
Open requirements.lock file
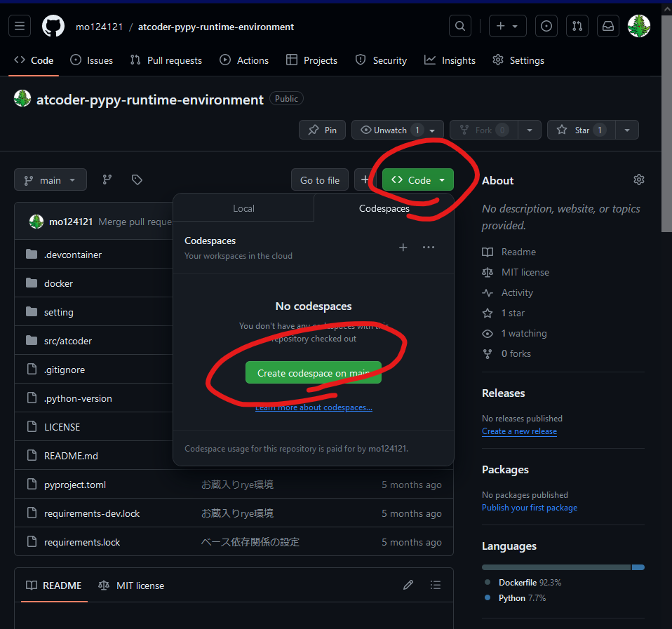click(x=82, y=542)
